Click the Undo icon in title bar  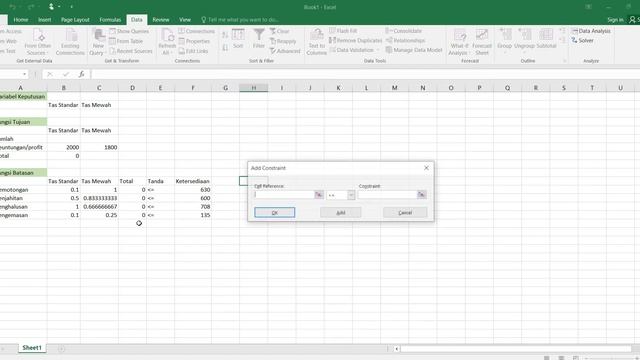coord(13,7)
